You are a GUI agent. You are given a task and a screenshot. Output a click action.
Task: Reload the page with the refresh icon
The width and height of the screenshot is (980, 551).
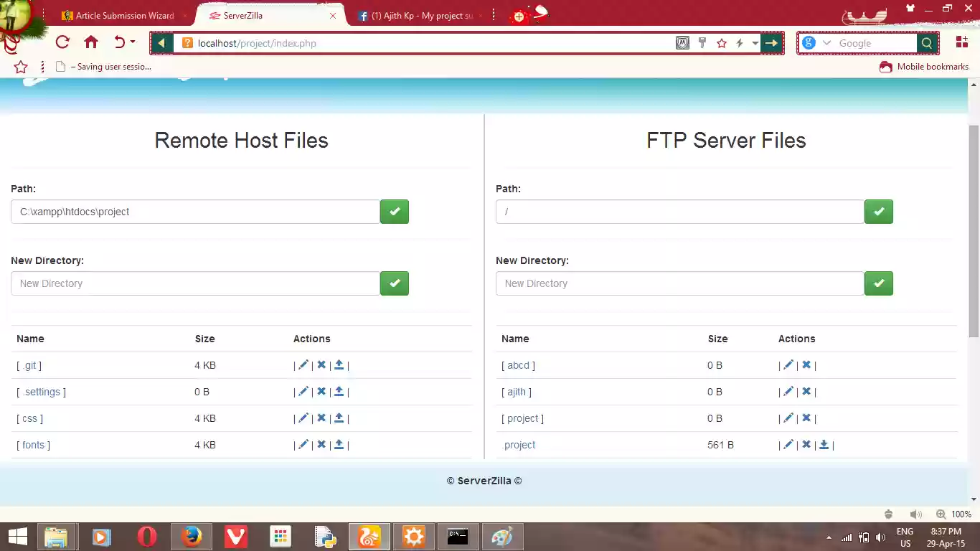click(x=62, y=42)
